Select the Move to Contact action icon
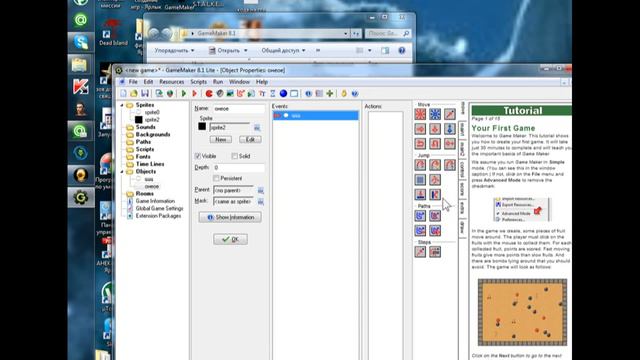Screen dimensions: 640x360 [x=420, y=194]
